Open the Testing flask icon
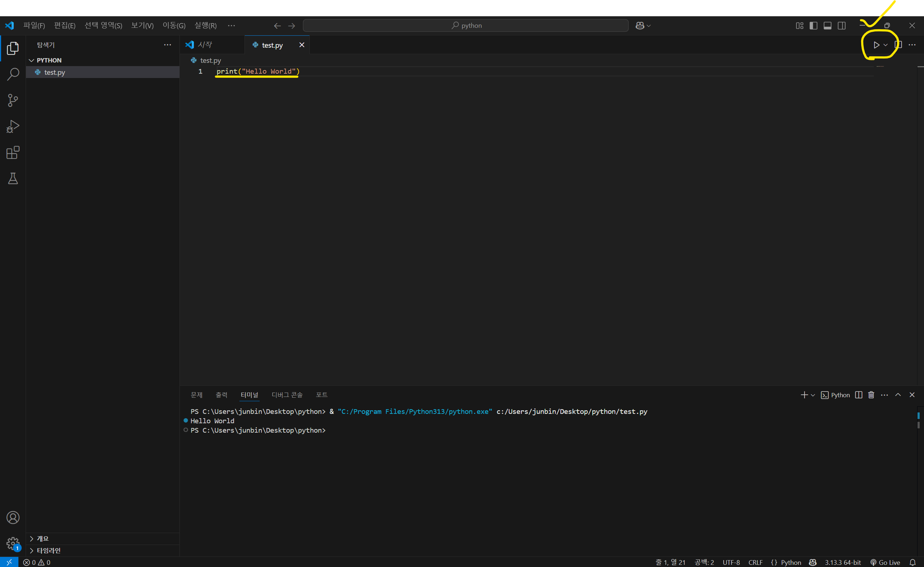This screenshot has height=567, width=924. coord(13,178)
